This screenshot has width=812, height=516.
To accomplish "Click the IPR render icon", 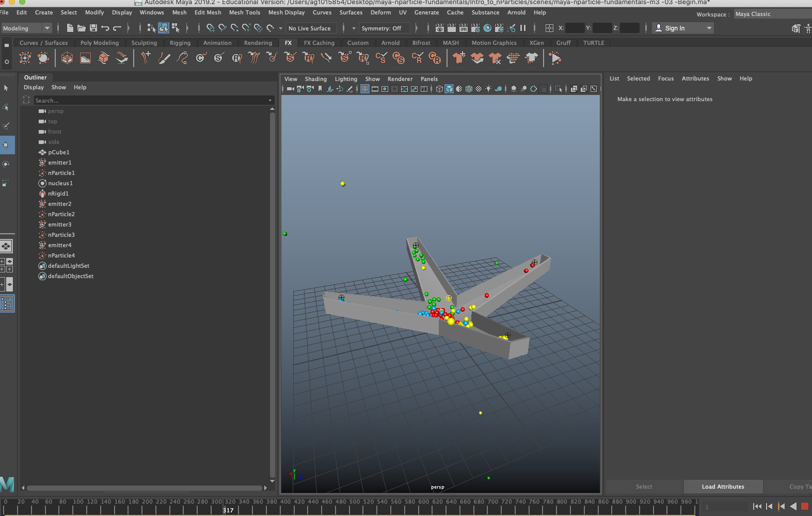I will (463, 28).
